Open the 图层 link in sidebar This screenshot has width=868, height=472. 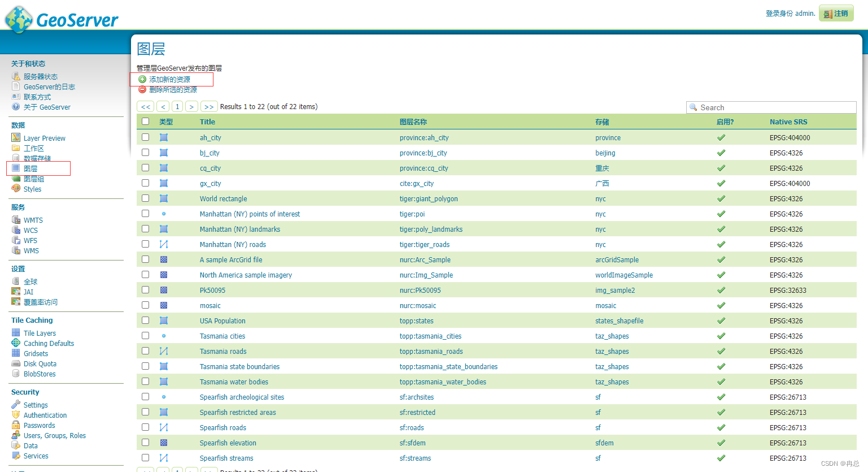pyautogui.click(x=30, y=168)
